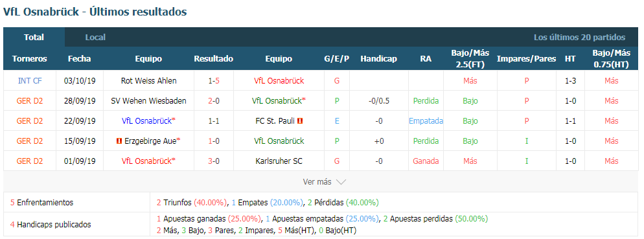Click the Handicap column header
The height and width of the screenshot is (239, 644).
click(378, 59)
